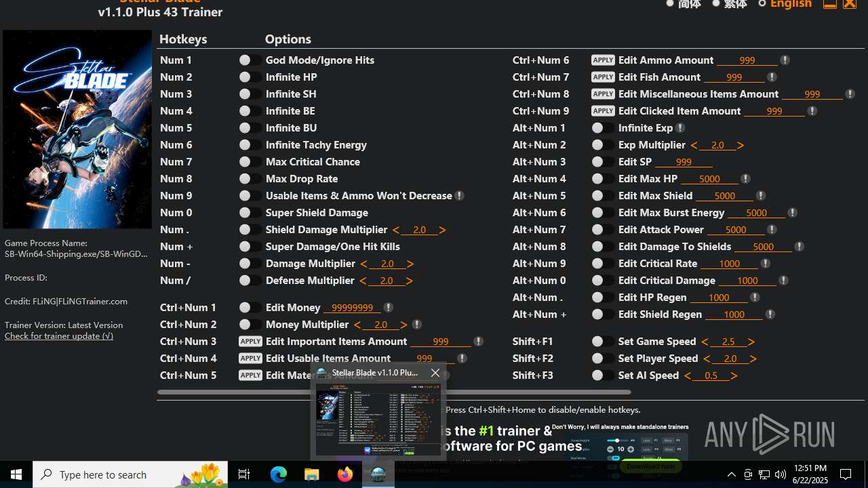Click info icon beside Edit Miscellaneous Items Amount

click(850, 94)
